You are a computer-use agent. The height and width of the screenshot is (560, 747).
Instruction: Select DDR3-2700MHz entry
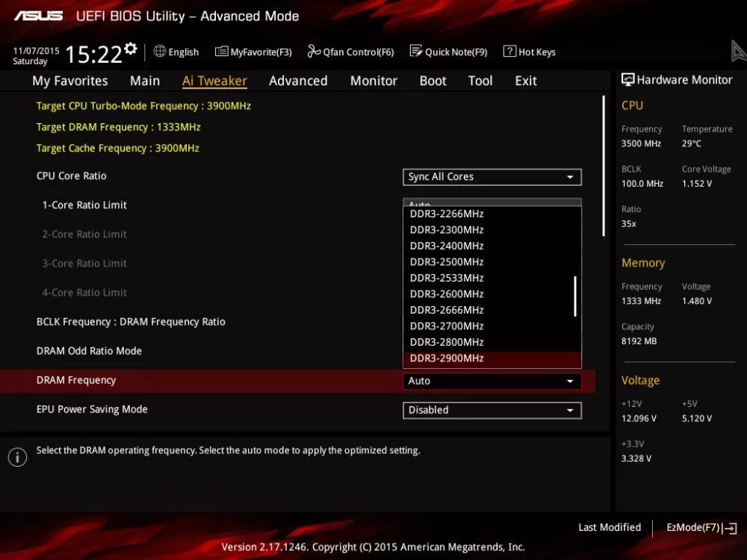(x=492, y=327)
